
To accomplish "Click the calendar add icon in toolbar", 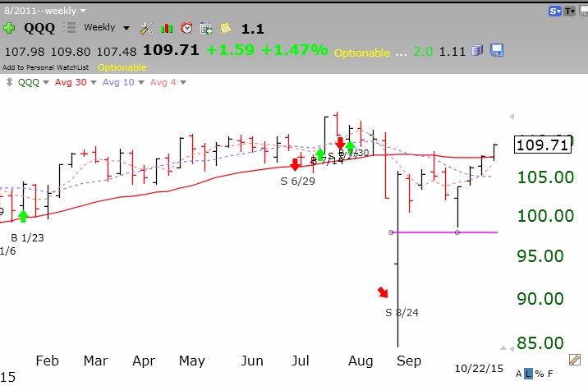I will [x=206, y=29].
